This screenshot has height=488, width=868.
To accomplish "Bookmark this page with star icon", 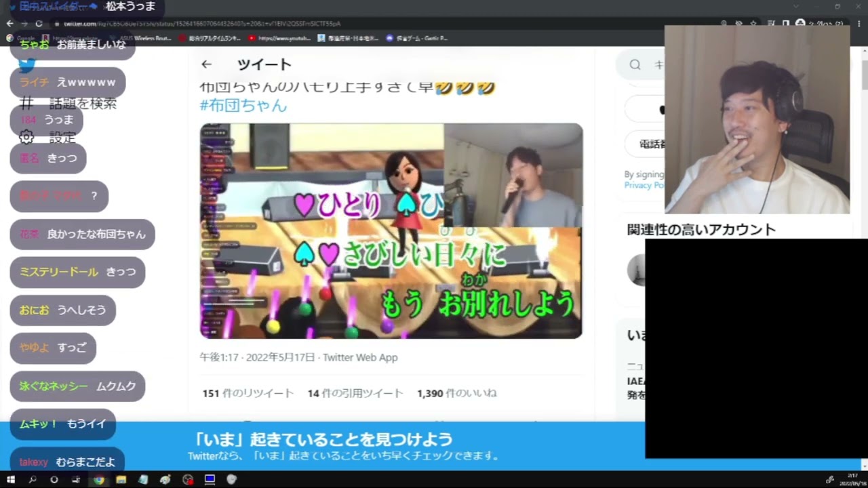I will coord(753,23).
